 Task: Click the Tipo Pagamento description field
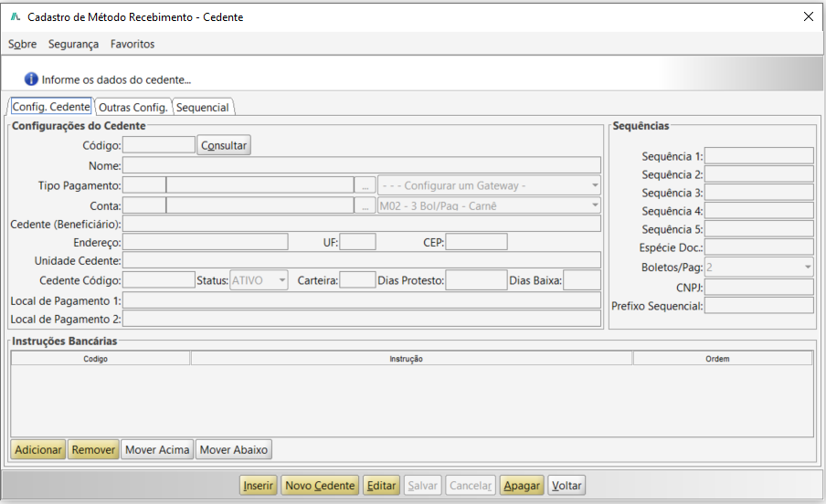[x=260, y=184]
